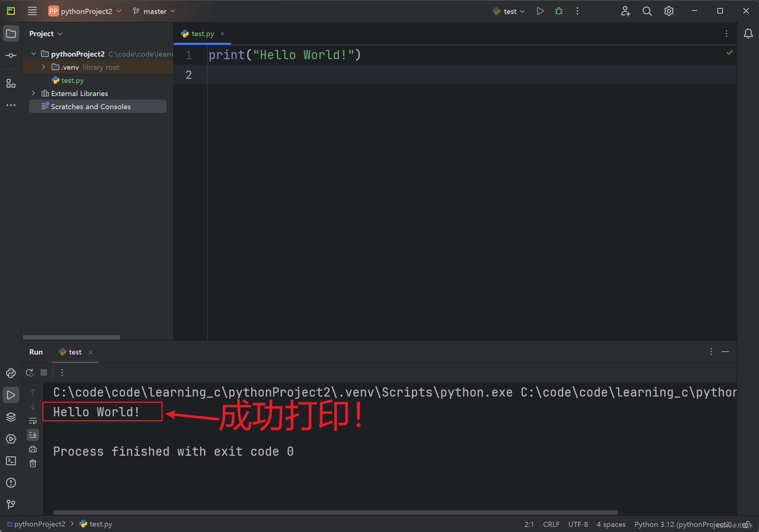Click the CRLF line separator widget
The image size is (759, 532).
pos(551,524)
